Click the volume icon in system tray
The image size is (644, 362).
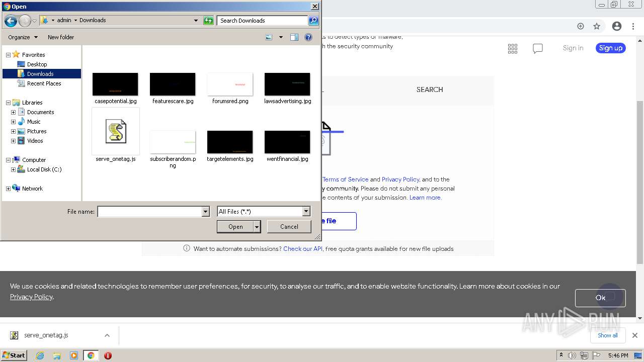572,355
